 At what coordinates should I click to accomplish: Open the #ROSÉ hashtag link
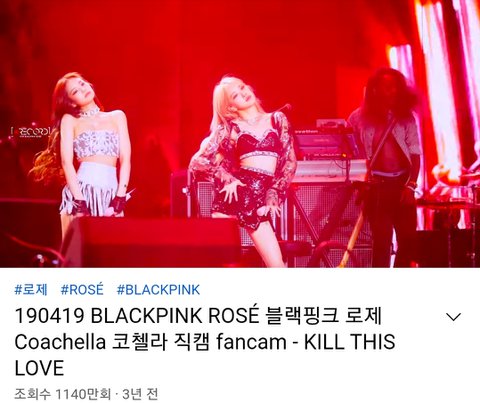pos(82,289)
